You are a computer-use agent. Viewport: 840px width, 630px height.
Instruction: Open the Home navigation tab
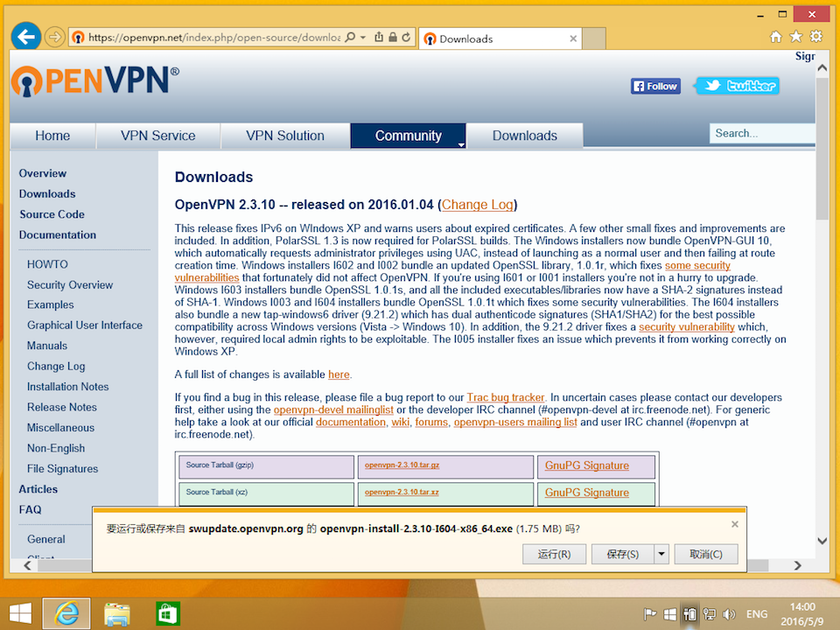pyautogui.click(x=52, y=136)
